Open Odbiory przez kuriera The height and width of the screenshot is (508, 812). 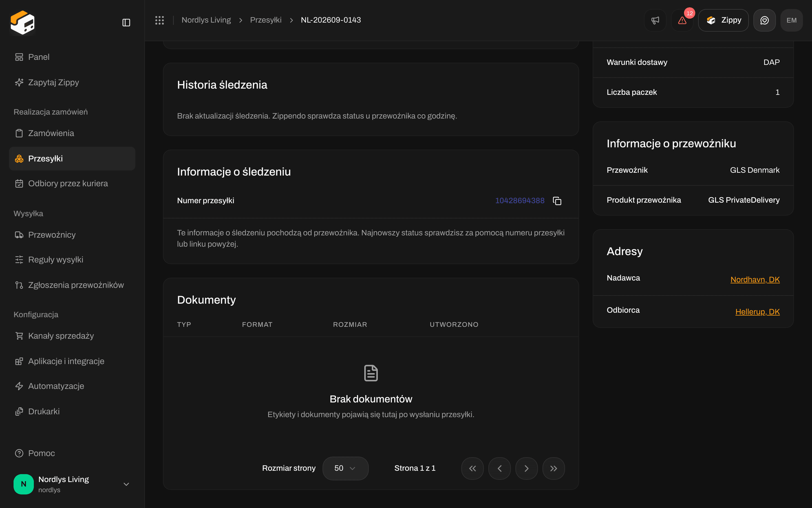tap(72, 183)
